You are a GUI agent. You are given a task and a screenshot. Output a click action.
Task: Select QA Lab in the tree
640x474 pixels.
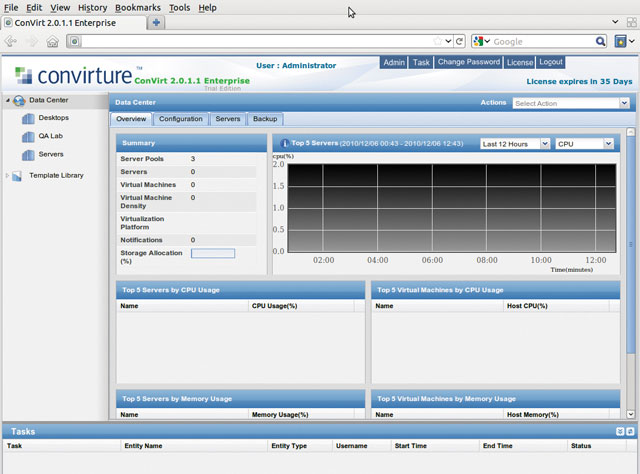coord(51,136)
